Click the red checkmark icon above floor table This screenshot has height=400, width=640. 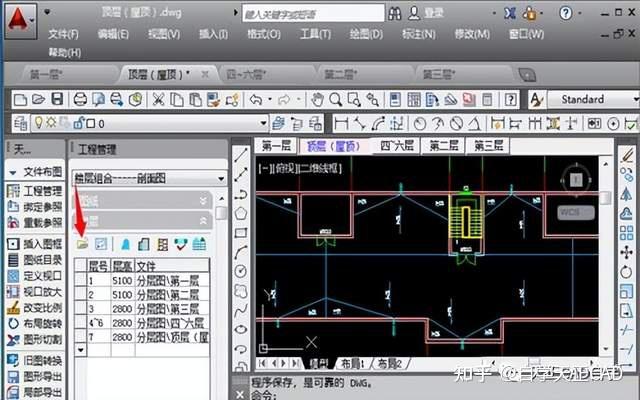pyautogui.click(x=180, y=244)
